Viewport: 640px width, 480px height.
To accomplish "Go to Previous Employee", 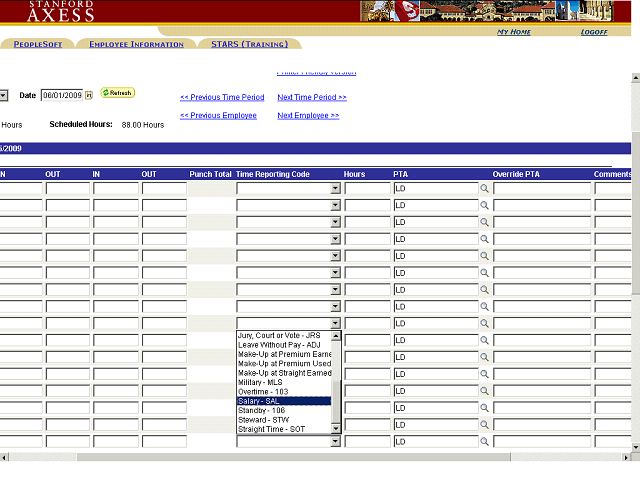I will [218, 115].
